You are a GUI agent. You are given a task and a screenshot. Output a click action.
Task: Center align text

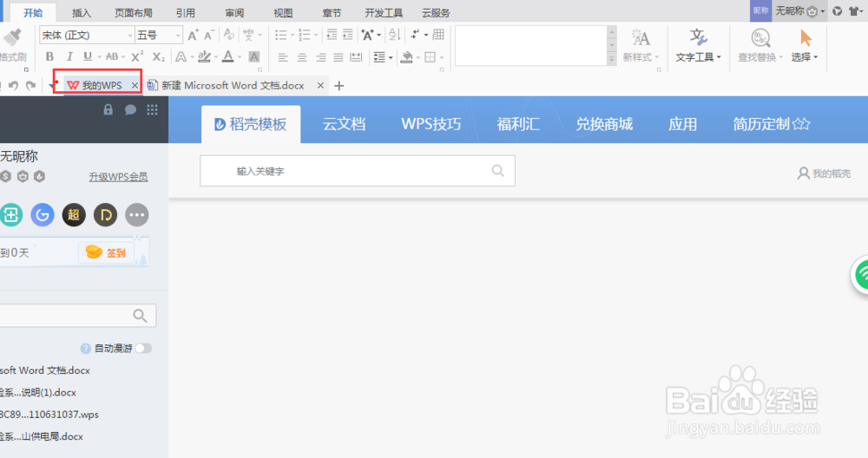(x=302, y=57)
